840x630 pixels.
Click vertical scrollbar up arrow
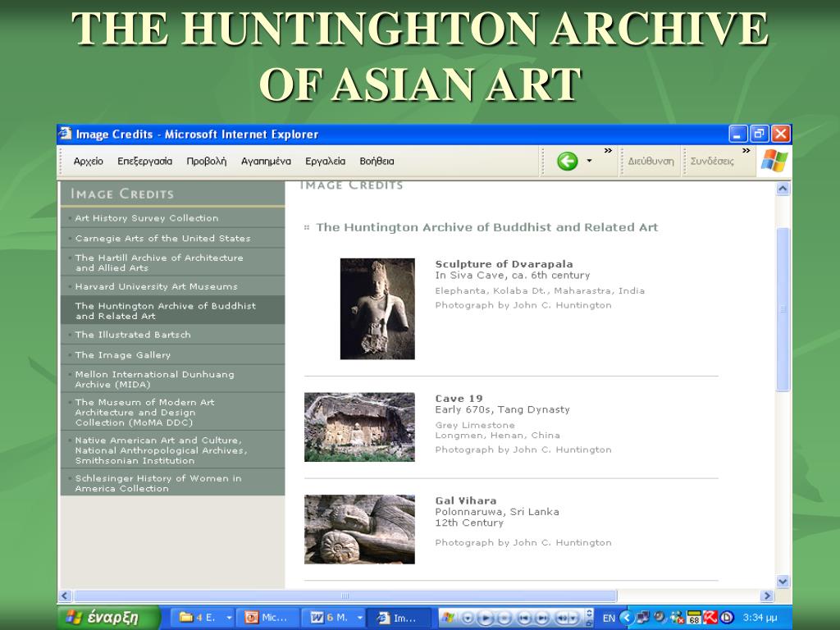(783, 189)
